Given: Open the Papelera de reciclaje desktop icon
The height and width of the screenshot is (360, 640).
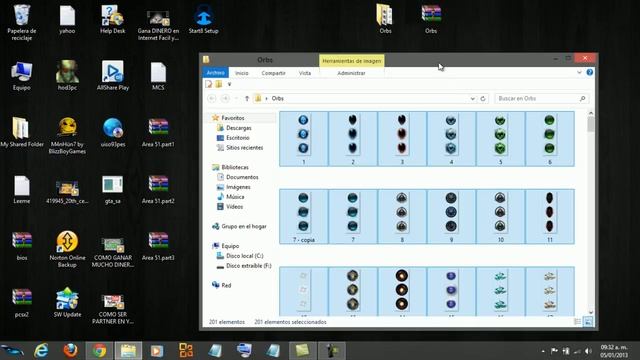Looking at the screenshot, I should [x=22, y=22].
